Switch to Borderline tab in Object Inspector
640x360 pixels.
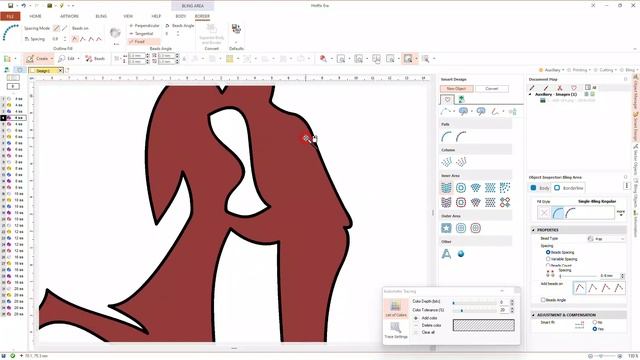click(x=569, y=188)
